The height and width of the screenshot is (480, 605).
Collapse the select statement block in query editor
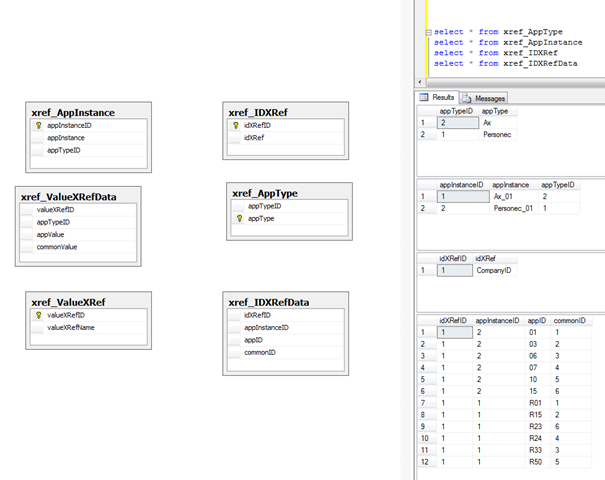(x=428, y=32)
